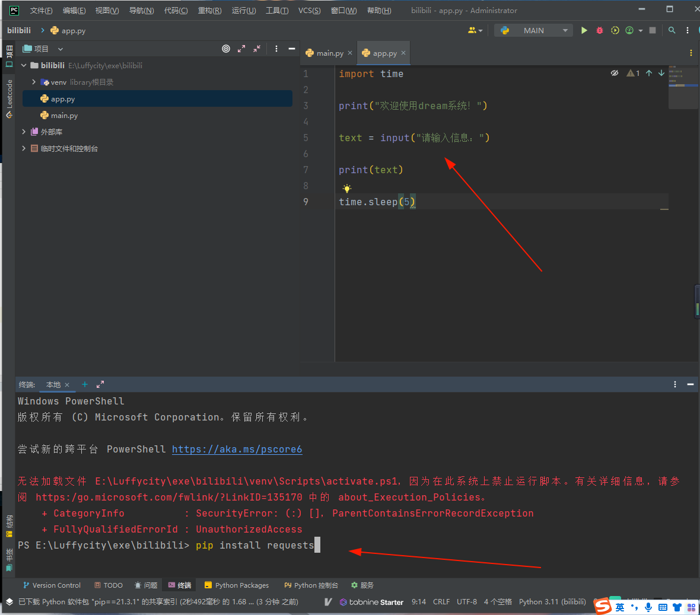Viewport: 700px width, 615px height.
Task: Open the MAIN run configuration dropdown
Action: tap(533, 30)
